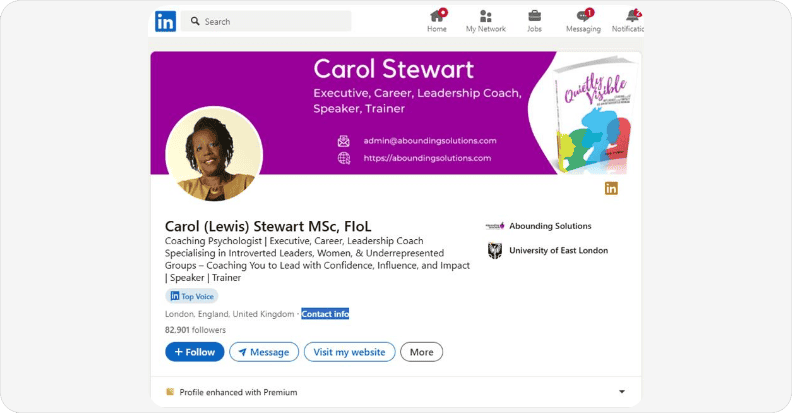Click the name Carol (Lewis) Stewart MSc, FIoL
792x413 pixels.
268,226
